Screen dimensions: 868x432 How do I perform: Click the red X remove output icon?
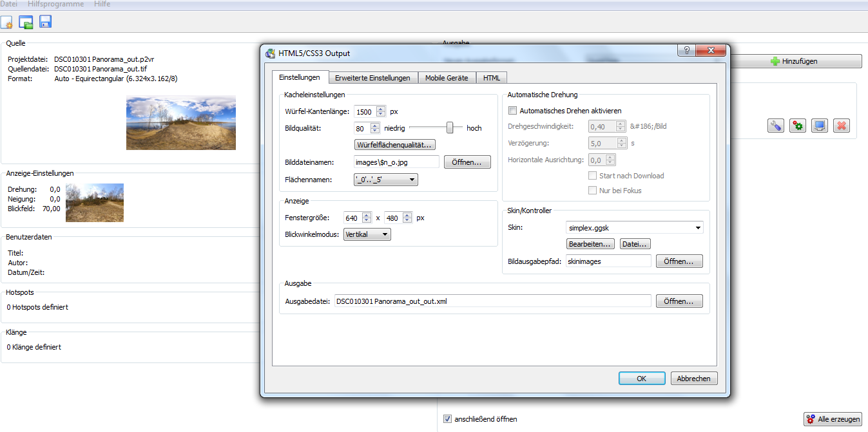841,126
